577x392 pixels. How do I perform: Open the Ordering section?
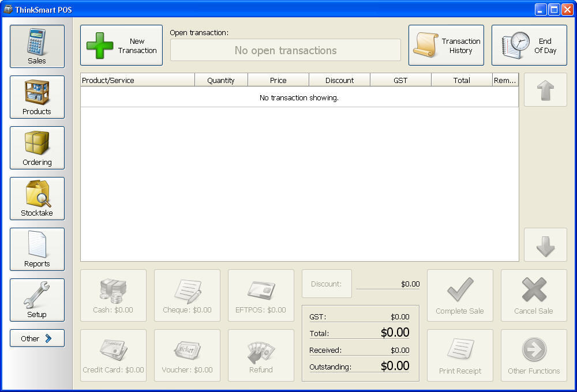pyautogui.click(x=36, y=148)
